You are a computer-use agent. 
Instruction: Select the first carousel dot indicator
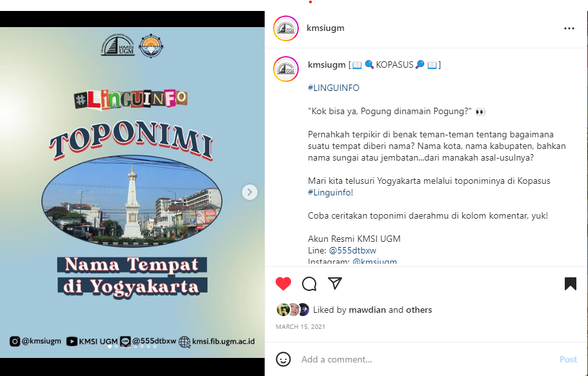point(110,346)
